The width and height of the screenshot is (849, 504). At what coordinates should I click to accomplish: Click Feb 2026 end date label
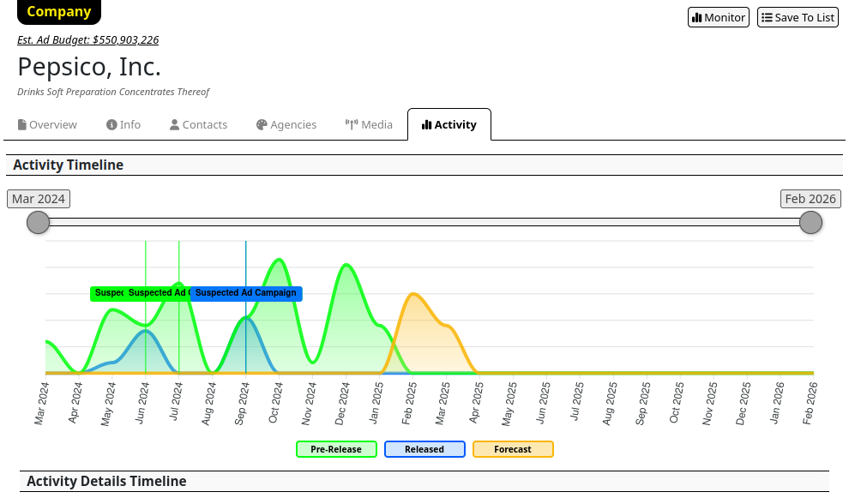pos(810,199)
